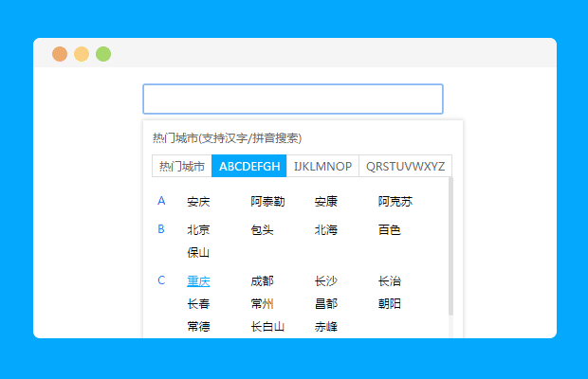588x379 pixels.
Task: Choose city 阿泰勒
Action: (267, 202)
